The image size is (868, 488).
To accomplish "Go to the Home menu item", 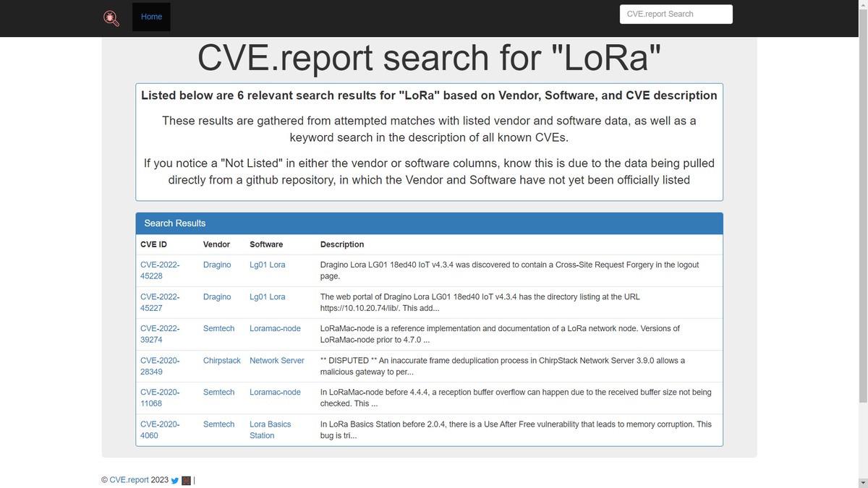I will 151,17.
